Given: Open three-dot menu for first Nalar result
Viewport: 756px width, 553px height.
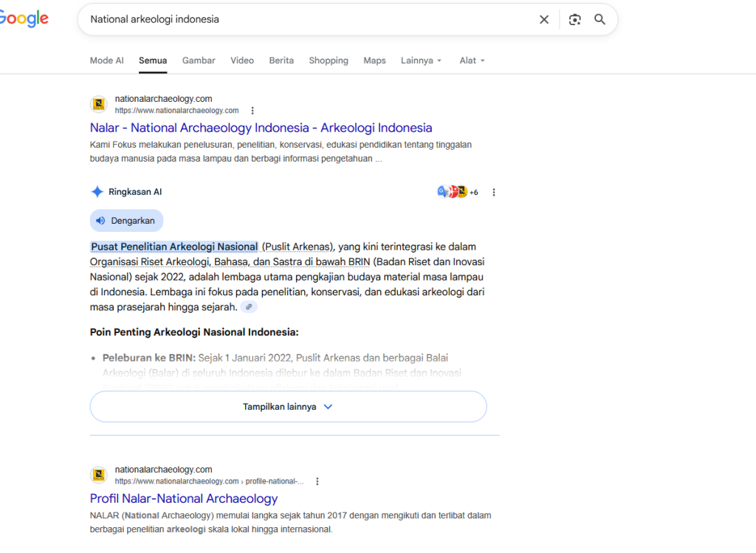Looking at the screenshot, I should point(252,111).
